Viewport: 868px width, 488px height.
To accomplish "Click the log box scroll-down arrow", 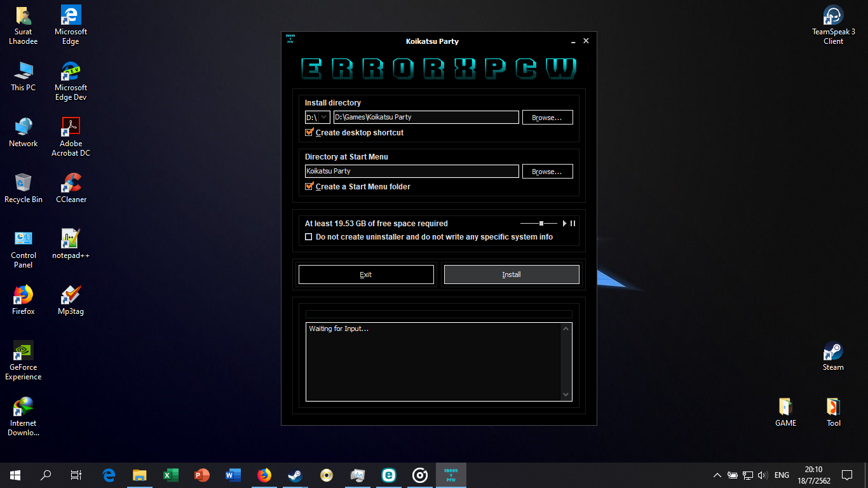I will 566,395.
